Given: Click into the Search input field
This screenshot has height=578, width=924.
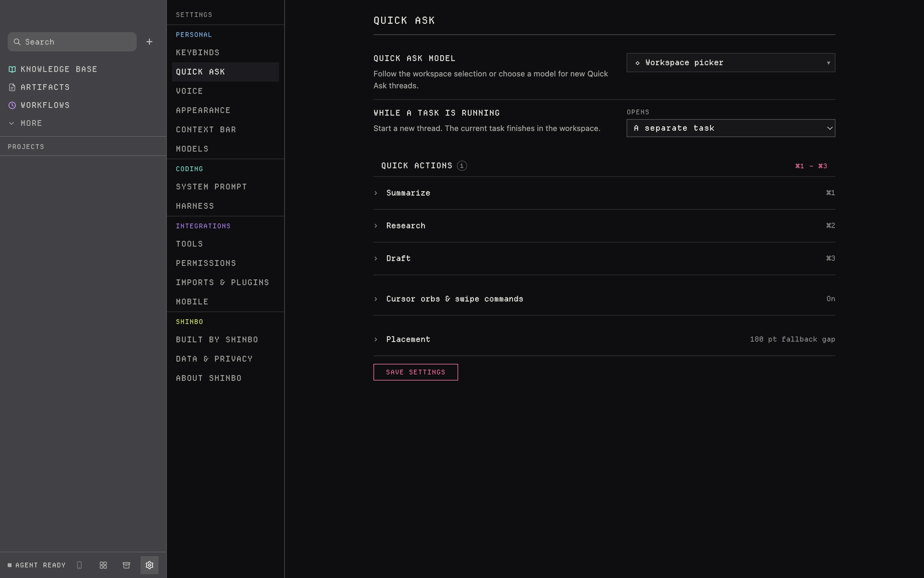Looking at the screenshot, I should [x=72, y=42].
